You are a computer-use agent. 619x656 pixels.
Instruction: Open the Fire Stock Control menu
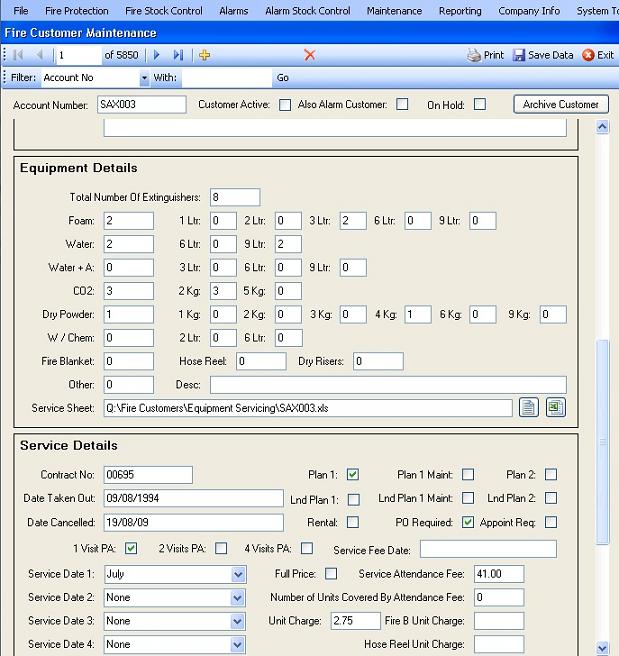click(x=161, y=11)
